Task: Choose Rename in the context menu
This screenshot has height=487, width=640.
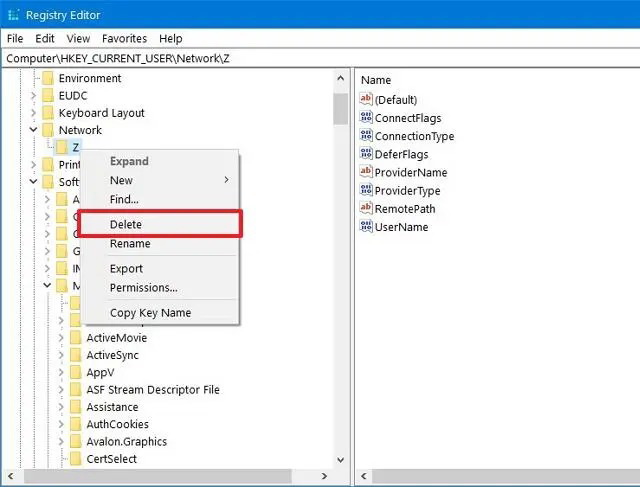Action: coord(160,244)
